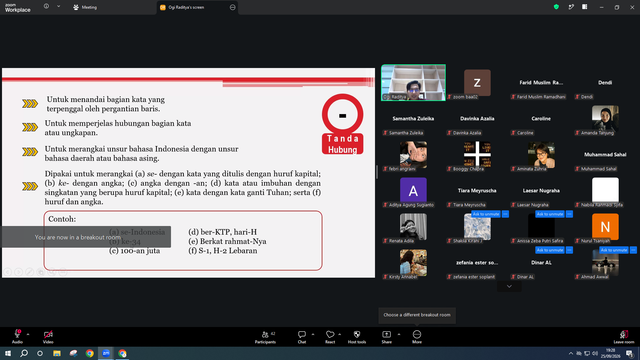Viewport: 640px width, 360px height.
Task: Open audio options arrow next to Audio
Action: tap(28, 334)
